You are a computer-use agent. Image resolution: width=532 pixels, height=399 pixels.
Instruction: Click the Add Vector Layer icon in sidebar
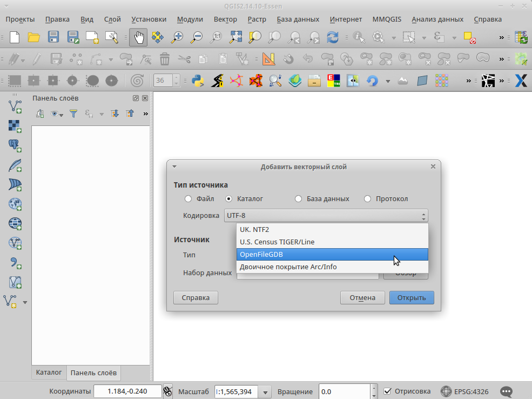click(14, 105)
